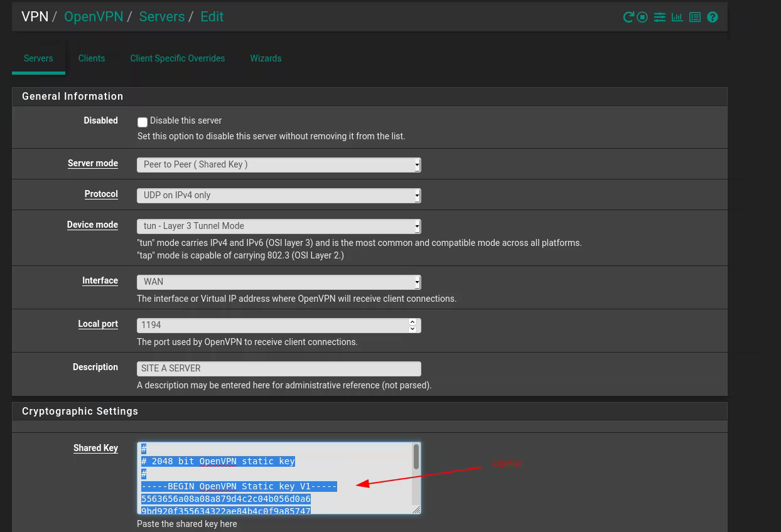781x532 pixels.
Task: Open the help question mark icon
Action: [713, 18]
